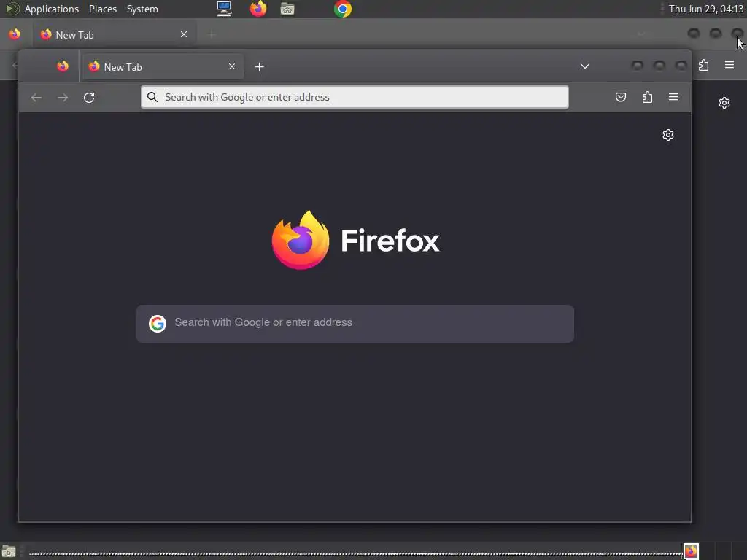Click Firefox View icon in background window
This screenshot has width=747, height=560.
15,34
